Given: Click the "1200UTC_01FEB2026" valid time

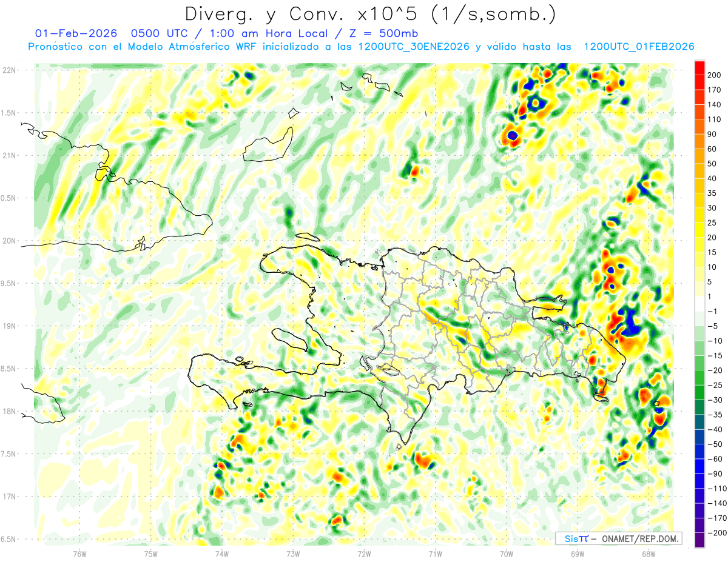Looking at the screenshot, I should click(638, 47).
